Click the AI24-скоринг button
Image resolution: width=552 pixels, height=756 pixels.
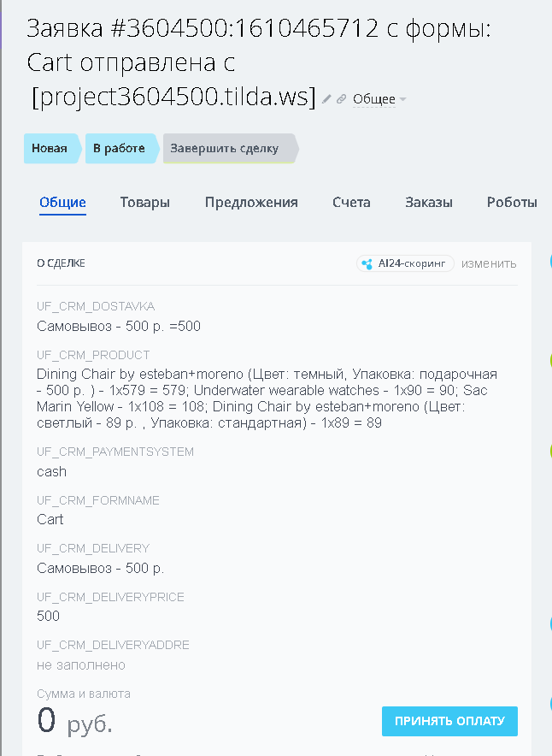tap(405, 263)
